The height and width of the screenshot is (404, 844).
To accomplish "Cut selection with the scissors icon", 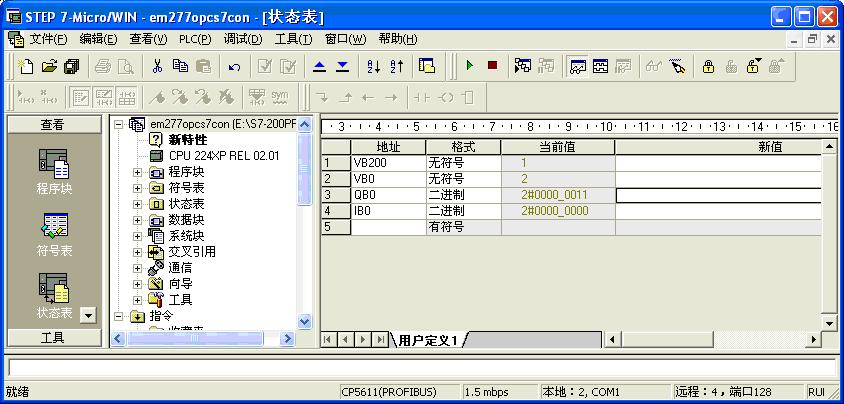I will coord(157,66).
